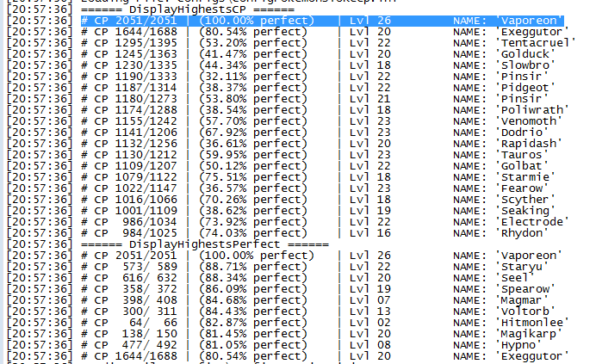The width and height of the screenshot is (596, 364).
Task: Click on the 'Slowbro' name
Action: coord(525,65)
